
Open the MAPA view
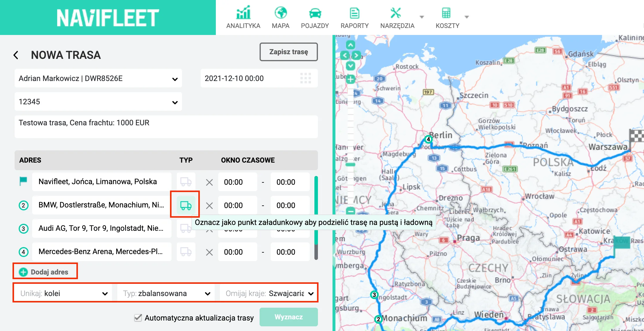point(281,17)
